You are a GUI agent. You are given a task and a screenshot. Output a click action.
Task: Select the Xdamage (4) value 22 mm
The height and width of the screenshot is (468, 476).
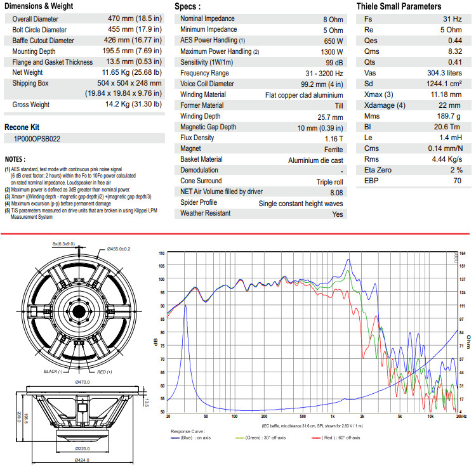click(x=449, y=105)
